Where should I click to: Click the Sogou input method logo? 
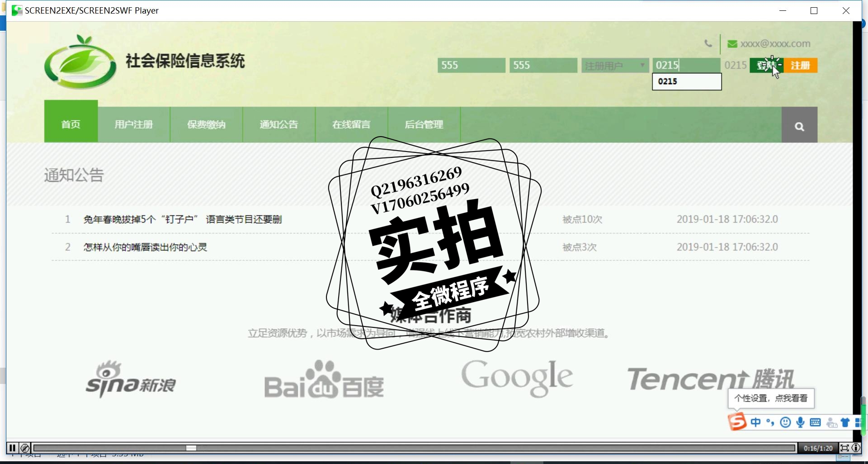pos(737,422)
